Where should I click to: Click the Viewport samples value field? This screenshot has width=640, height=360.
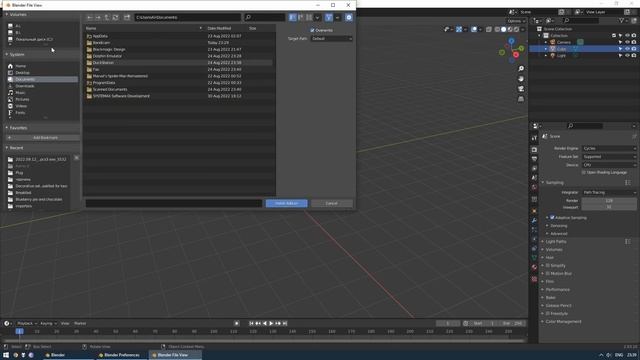609,207
